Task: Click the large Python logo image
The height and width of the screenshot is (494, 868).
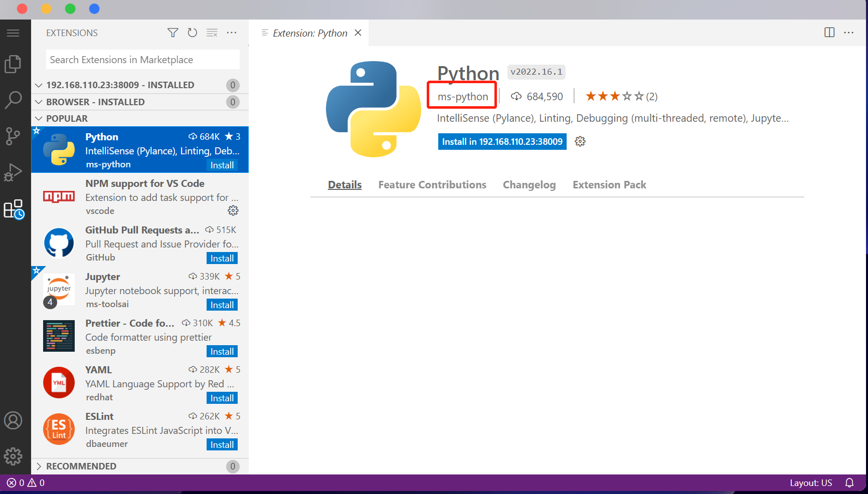Action: coord(374,109)
